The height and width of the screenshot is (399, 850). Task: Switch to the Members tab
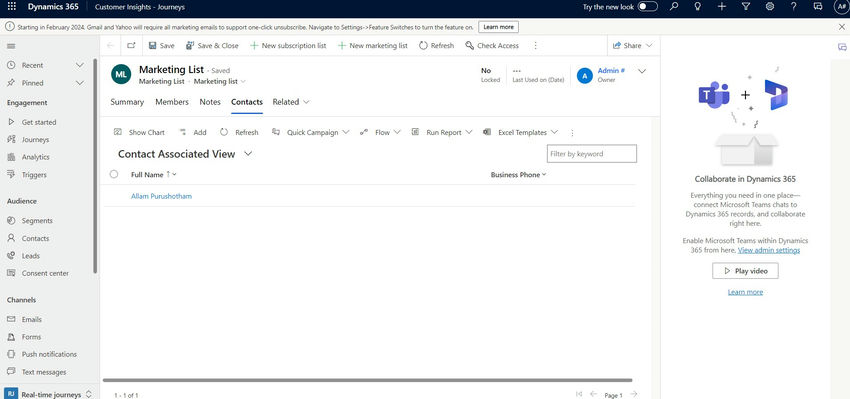click(172, 102)
